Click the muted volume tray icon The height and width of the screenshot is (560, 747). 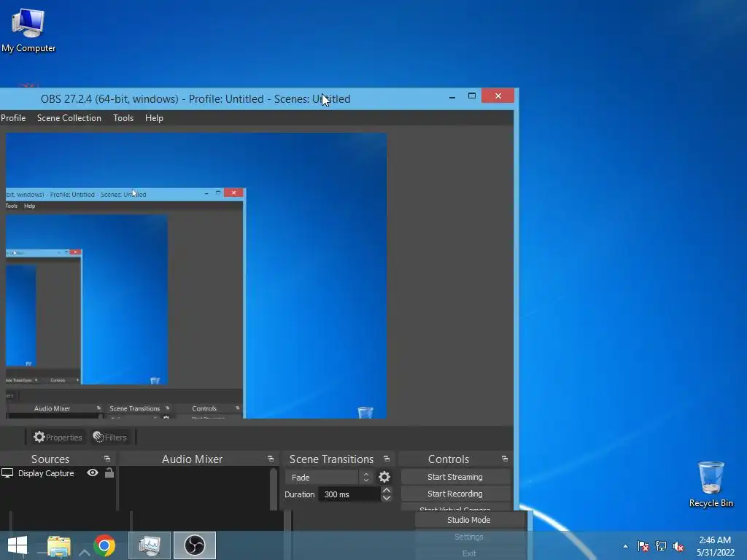678,546
